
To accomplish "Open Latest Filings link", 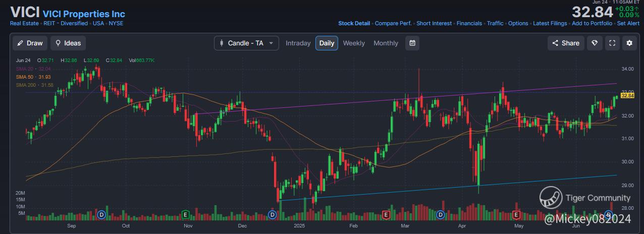I will click(550, 23).
